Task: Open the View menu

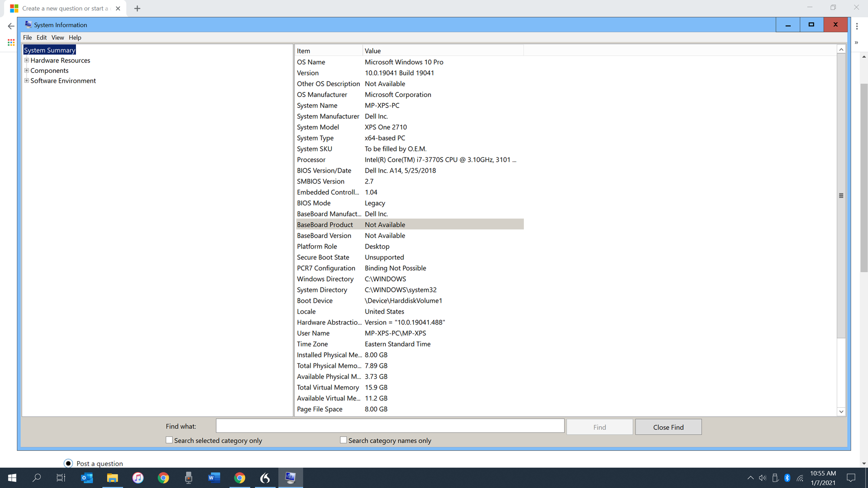Action: pos(58,37)
